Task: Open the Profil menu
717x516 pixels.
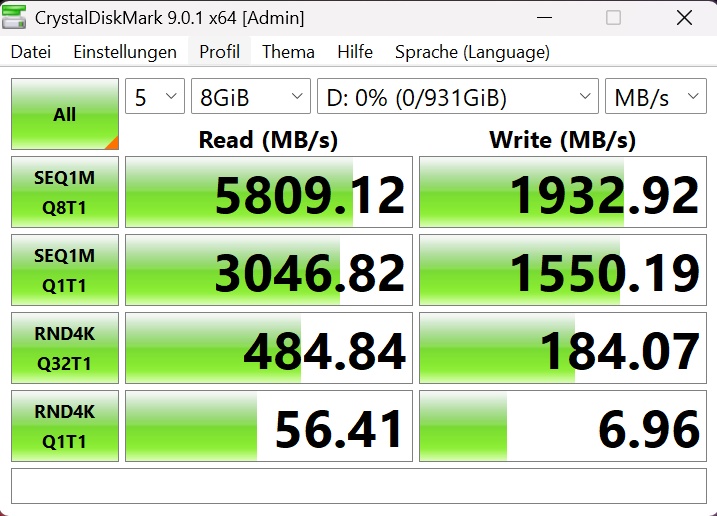Action: pos(219,52)
